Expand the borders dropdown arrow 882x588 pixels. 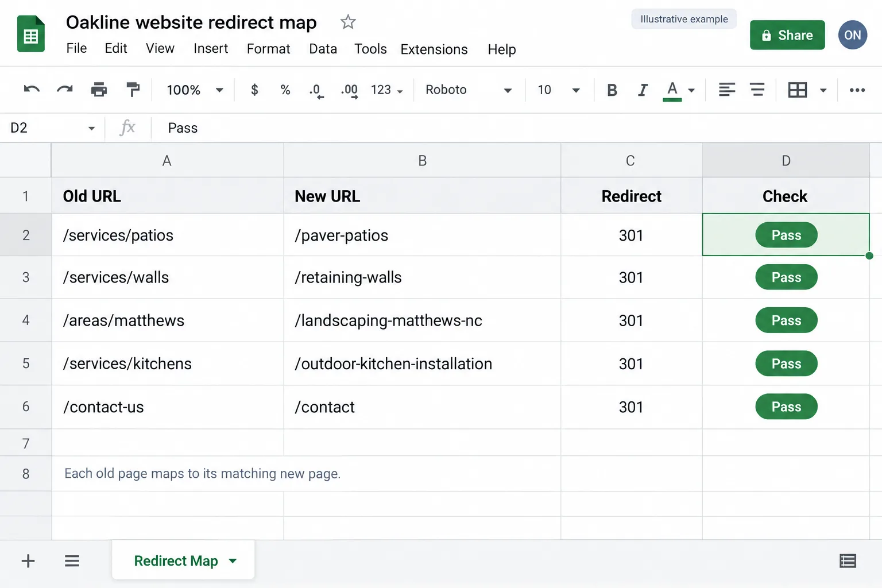click(x=823, y=90)
